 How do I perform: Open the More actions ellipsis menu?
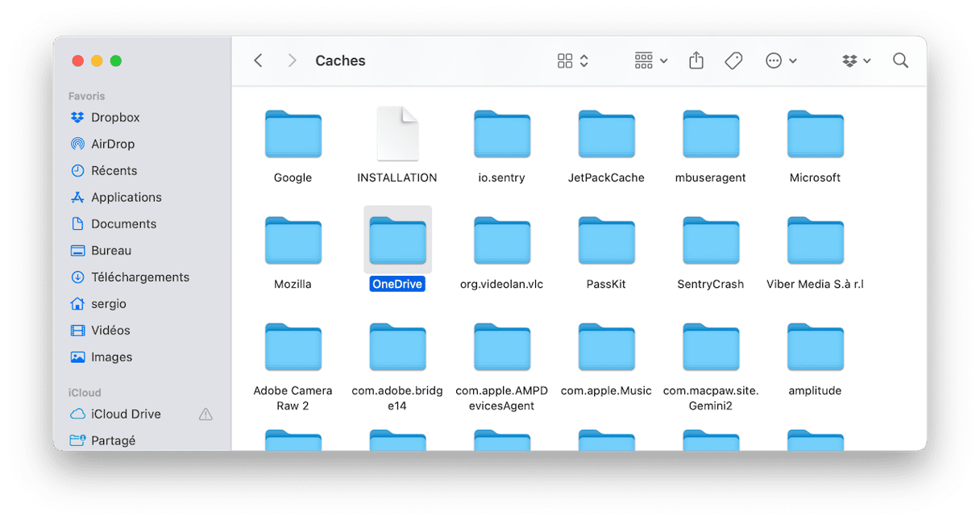tap(781, 60)
